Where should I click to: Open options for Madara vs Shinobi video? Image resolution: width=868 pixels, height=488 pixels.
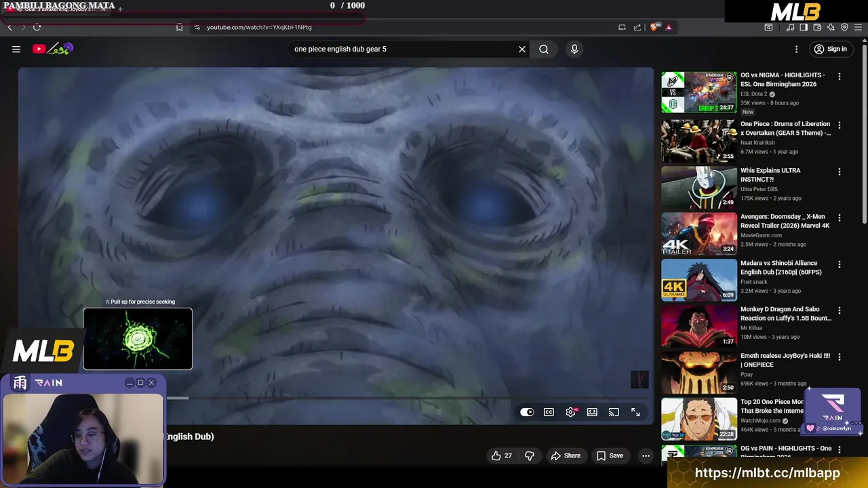(x=840, y=264)
